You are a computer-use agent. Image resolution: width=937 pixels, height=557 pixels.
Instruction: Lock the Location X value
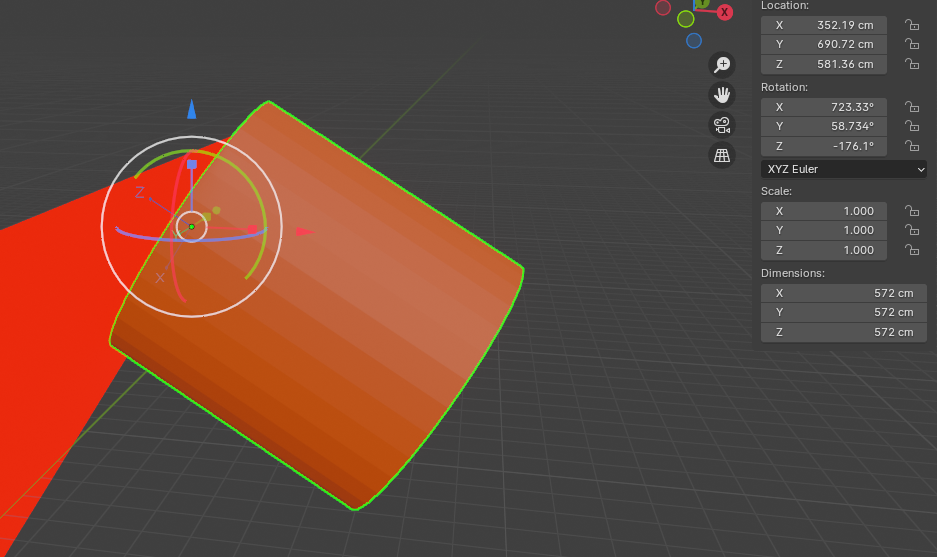click(x=912, y=25)
